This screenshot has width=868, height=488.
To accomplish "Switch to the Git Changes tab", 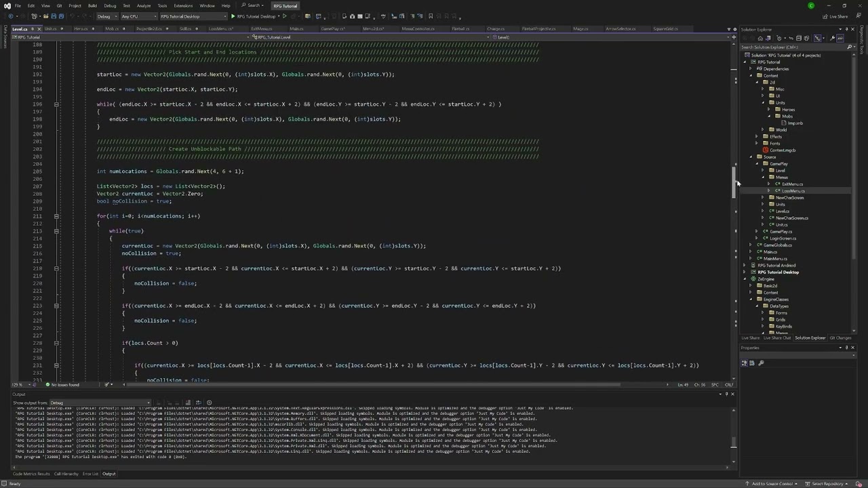I will pos(840,338).
